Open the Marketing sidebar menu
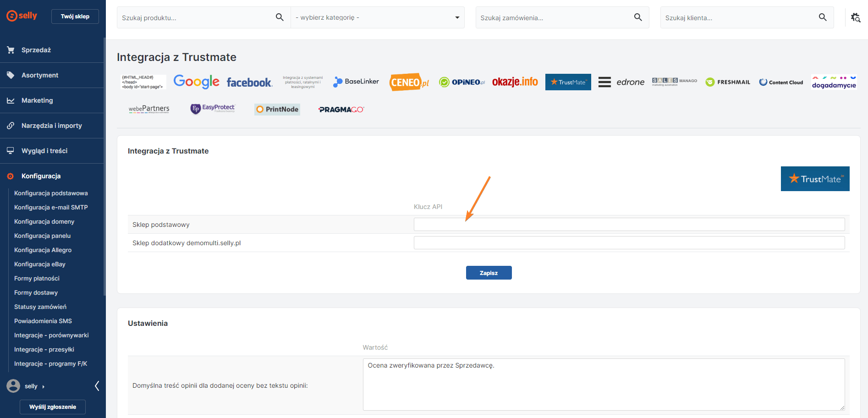 tap(37, 100)
